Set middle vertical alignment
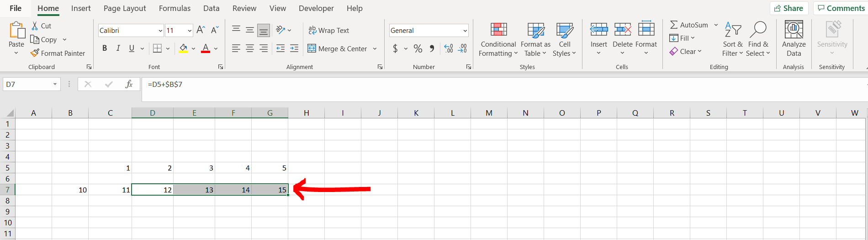Screen dimensions: 868x240 click(x=250, y=30)
